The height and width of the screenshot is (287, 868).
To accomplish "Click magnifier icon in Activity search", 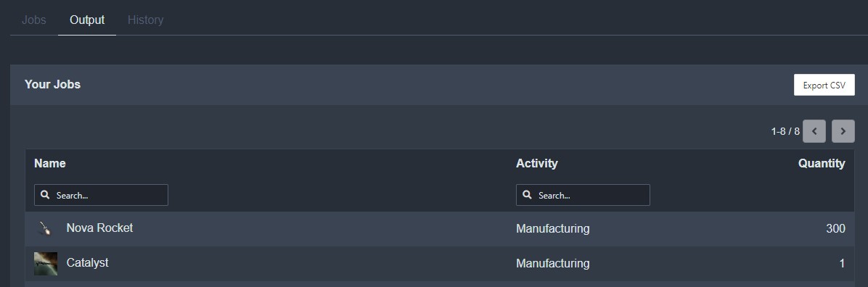I will point(528,195).
